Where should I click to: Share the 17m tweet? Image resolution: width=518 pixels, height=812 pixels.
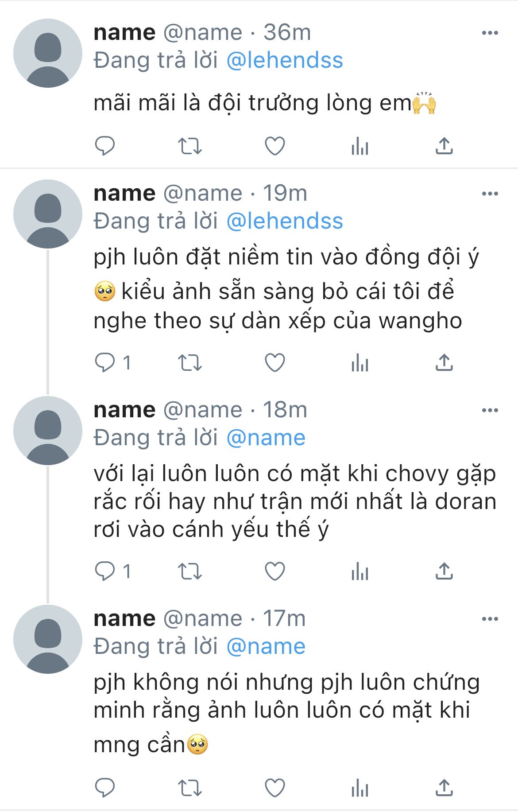[x=444, y=789]
